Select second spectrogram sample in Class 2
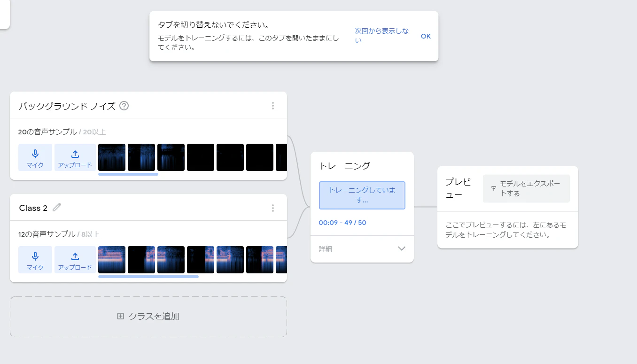This screenshot has height=364, width=637. click(x=141, y=260)
